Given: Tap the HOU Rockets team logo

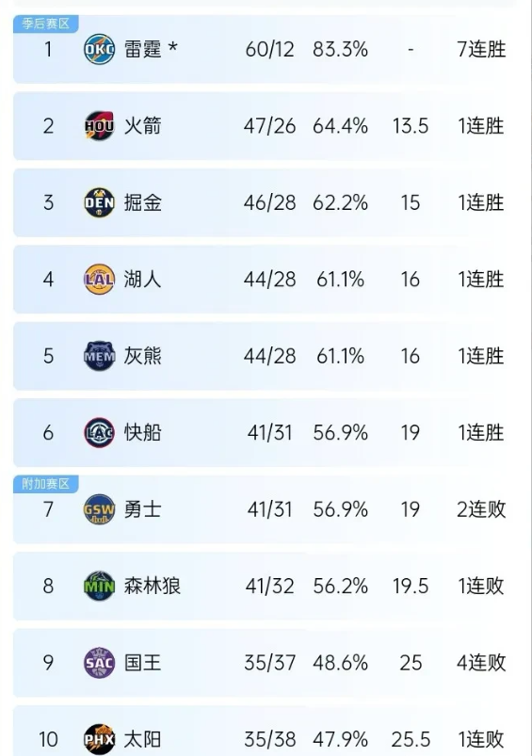Looking at the screenshot, I should pos(100,126).
